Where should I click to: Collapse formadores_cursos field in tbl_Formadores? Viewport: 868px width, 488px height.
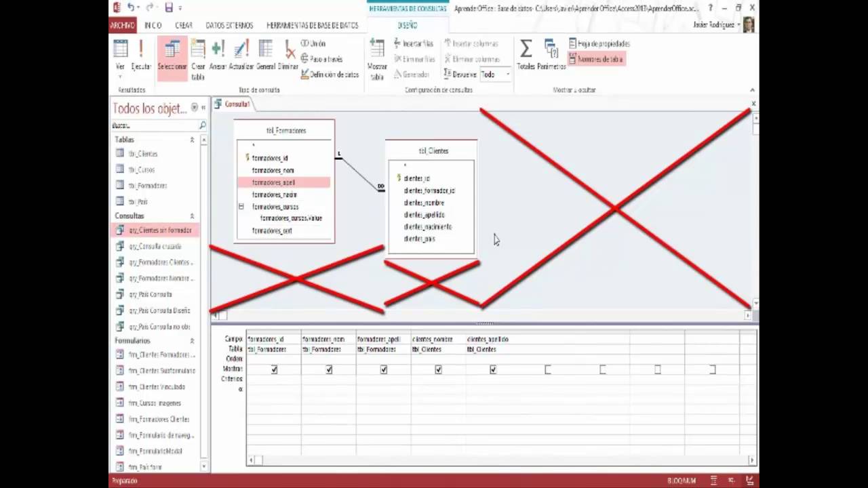[x=241, y=206]
